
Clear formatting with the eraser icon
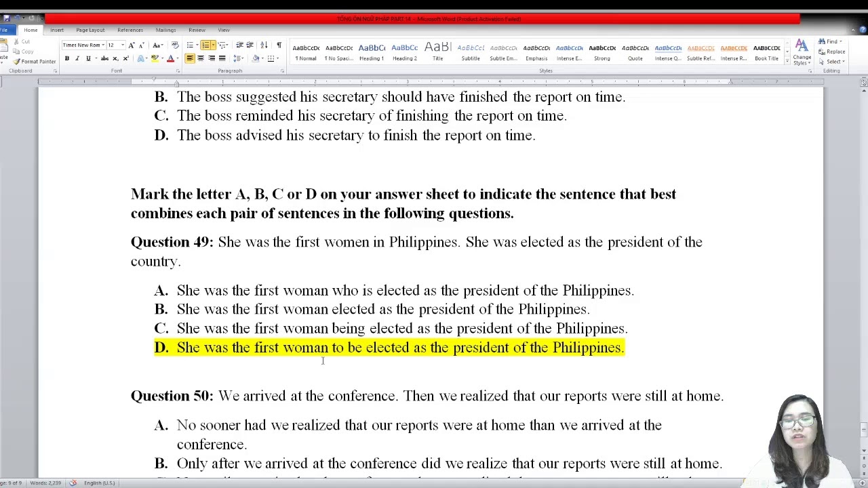[x=175, y=45]
